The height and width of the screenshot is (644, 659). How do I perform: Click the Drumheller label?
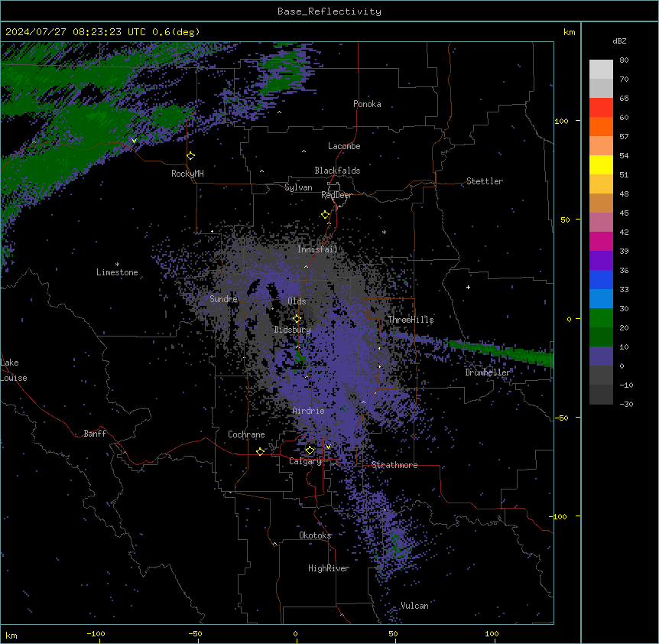488,372
